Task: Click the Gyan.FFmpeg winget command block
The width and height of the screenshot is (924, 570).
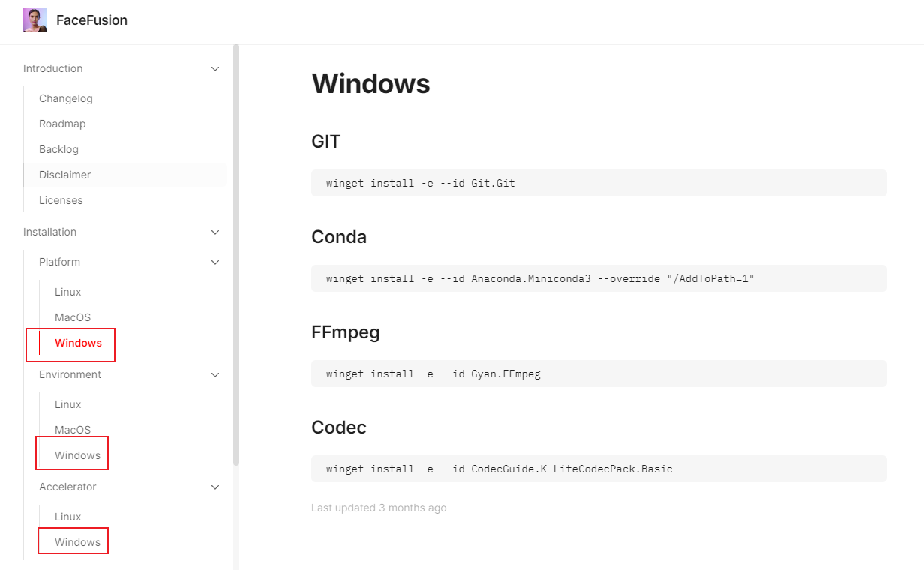Action: (598, 373)
